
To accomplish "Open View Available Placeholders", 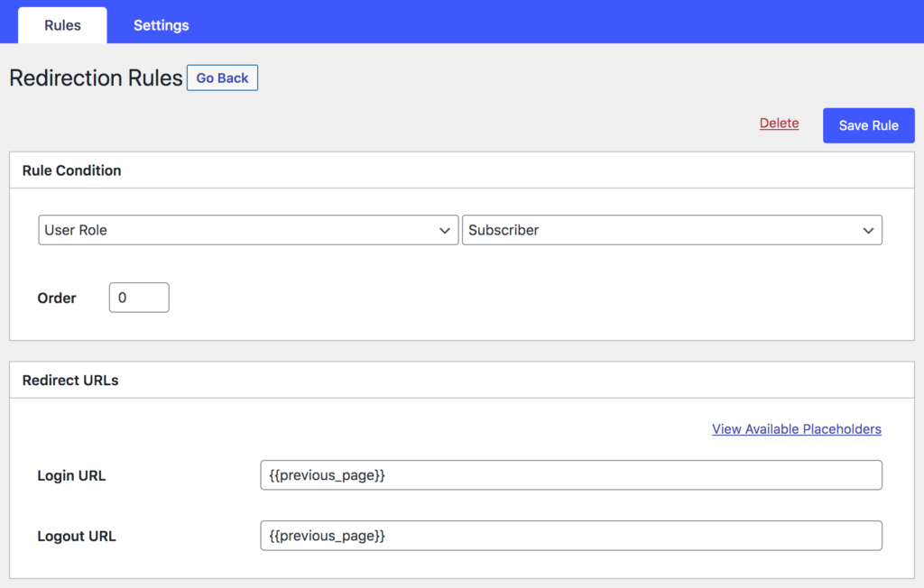I will click(796, 428).
